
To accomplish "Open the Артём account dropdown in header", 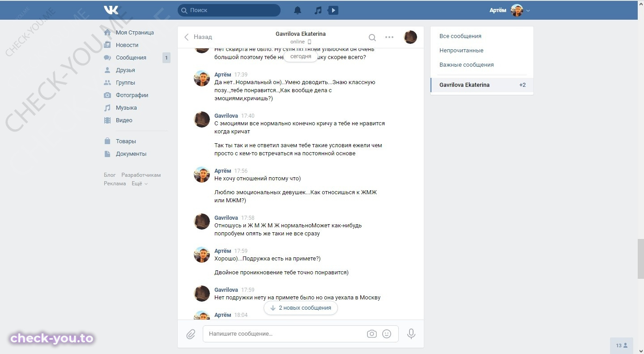I will 510,10.
